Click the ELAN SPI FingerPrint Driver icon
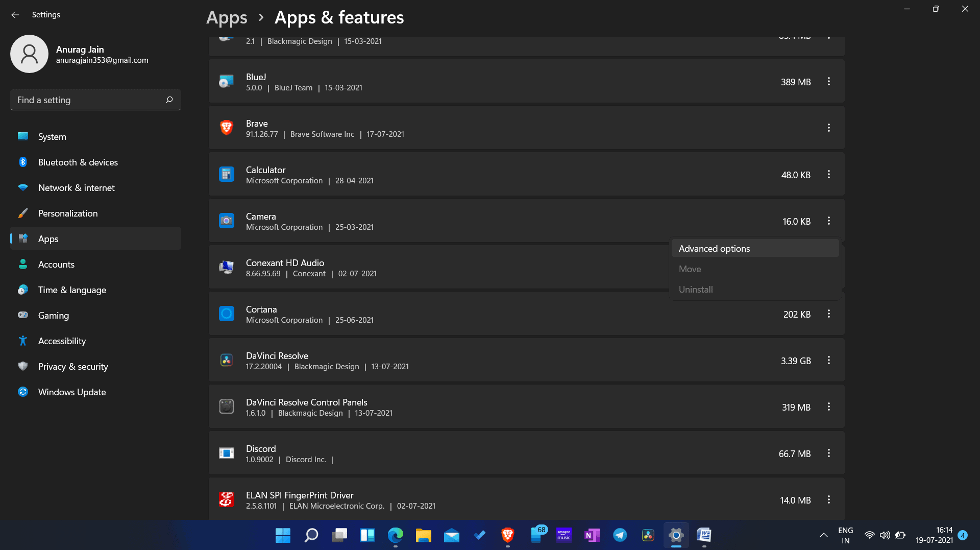 point(226,500)
